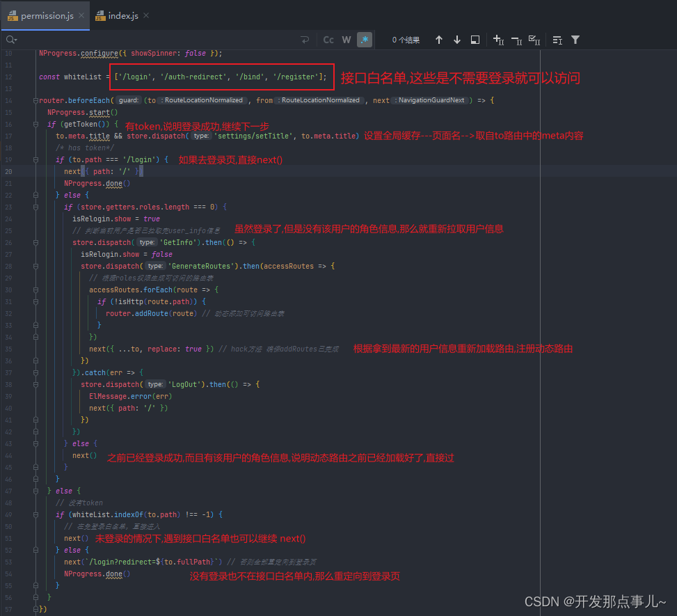Collapse forEach fold at line 30
The height and width of the screenshot is (616, 677).
[36, 290]
